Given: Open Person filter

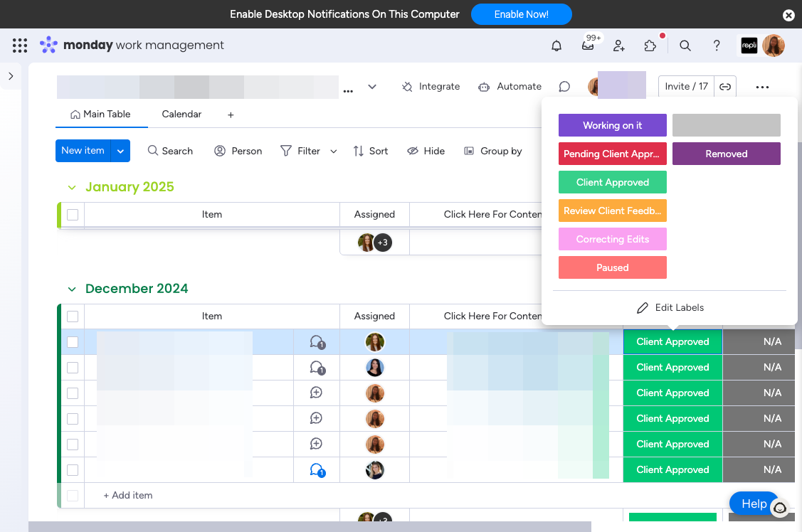Looking at the screenshot, I should (x=238, y=151).
